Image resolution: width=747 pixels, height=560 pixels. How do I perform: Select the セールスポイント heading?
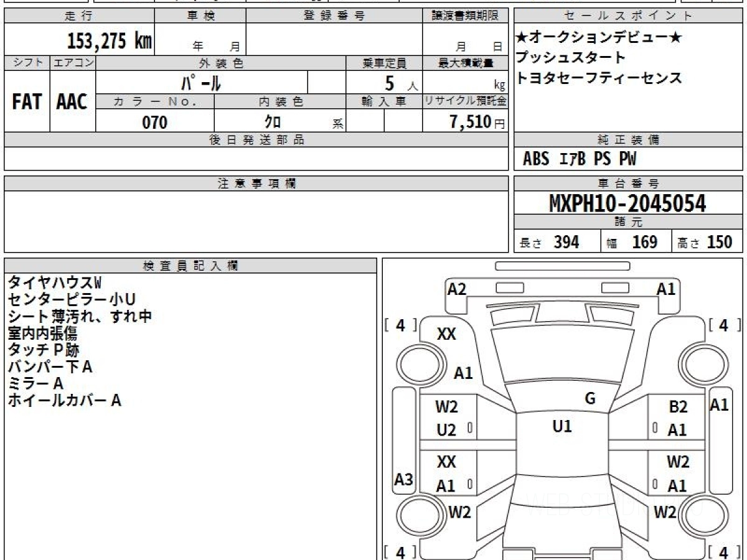pos(629,16)
